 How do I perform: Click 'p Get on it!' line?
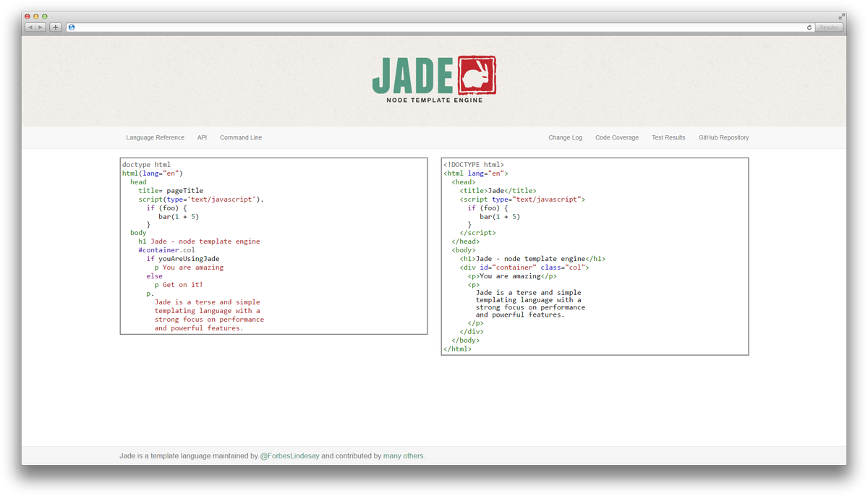(x=179, y=285)
